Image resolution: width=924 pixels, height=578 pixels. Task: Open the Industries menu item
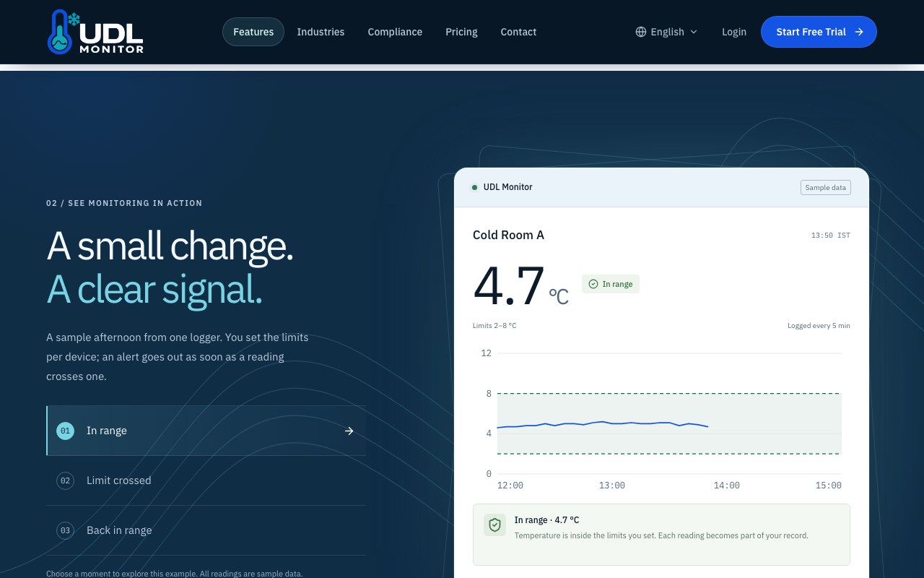click(321, 32)
